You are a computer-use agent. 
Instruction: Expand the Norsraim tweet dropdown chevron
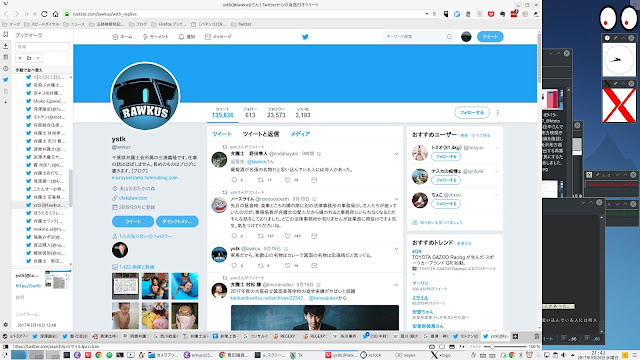point(396,199)
